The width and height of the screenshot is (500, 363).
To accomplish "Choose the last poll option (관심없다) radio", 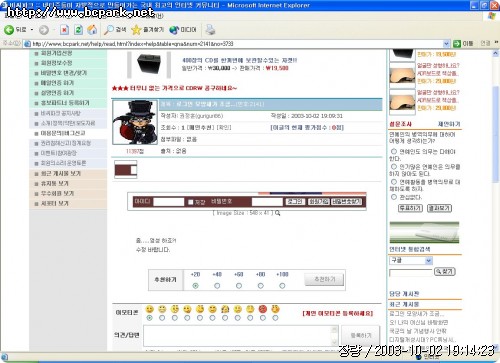I will coord(394,197).
